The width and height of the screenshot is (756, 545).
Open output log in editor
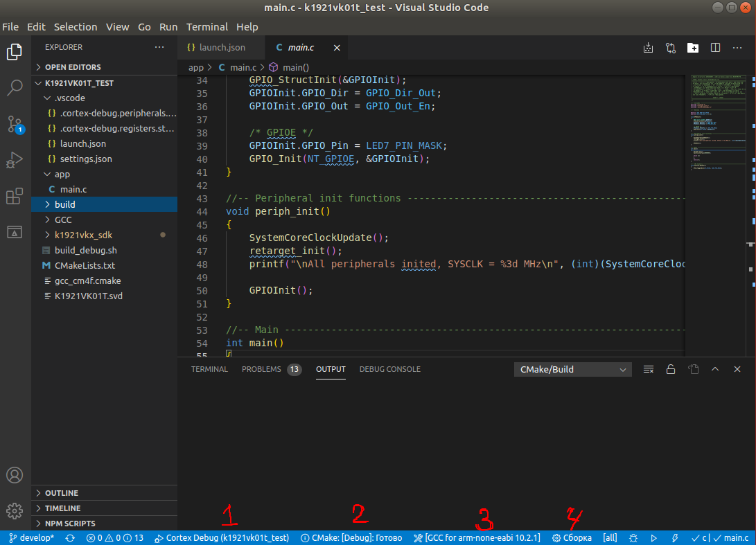pyautogui.click(x=694, y=370)
